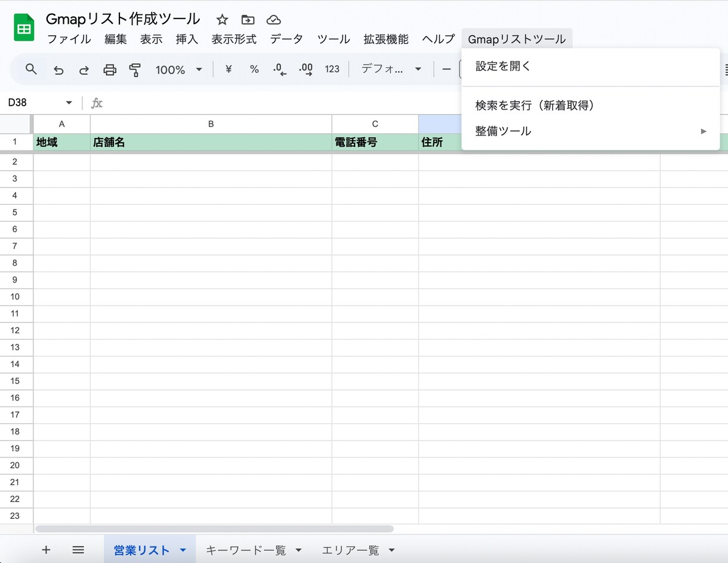Open the 表示 menu
Viewport: 728px width, 563px height.
pyautogui.click(x=152, y=39)
